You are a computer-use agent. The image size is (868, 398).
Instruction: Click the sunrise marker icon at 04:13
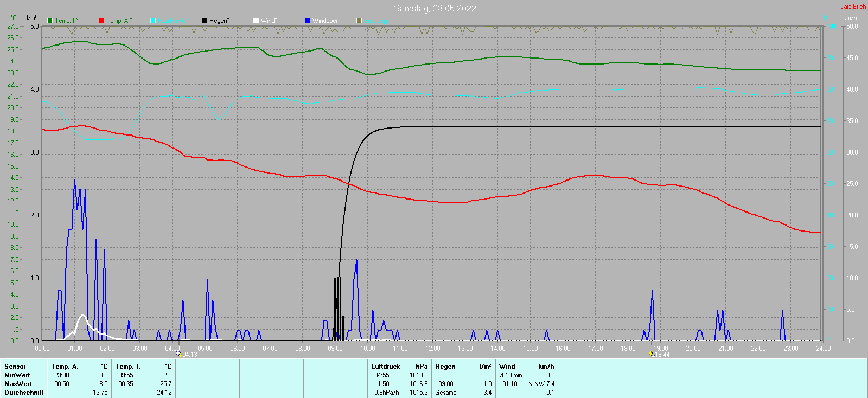click(x=178, y=354)
